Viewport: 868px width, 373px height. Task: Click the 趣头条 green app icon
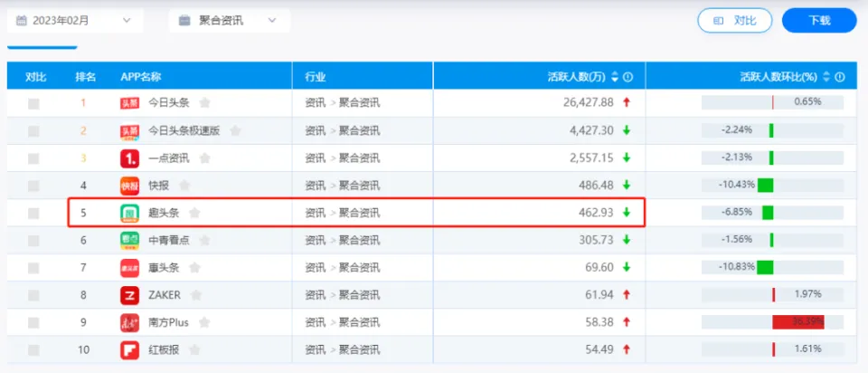click(131, 214)
